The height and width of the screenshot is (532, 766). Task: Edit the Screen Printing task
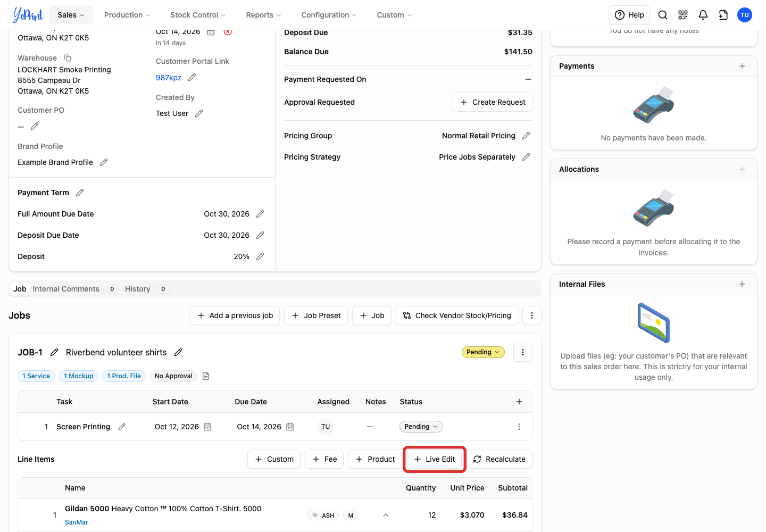pos(122,427)
